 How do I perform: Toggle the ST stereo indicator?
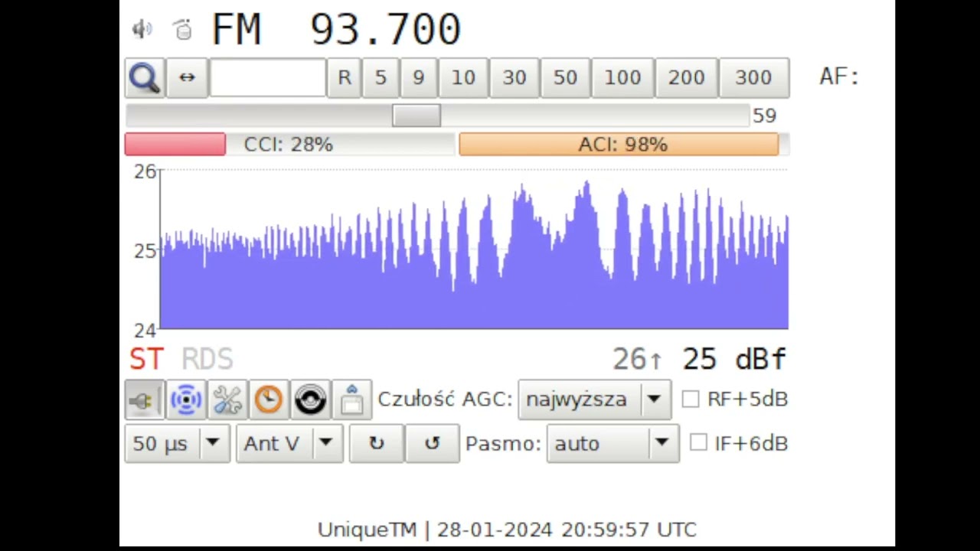click(x=146, y=359)
